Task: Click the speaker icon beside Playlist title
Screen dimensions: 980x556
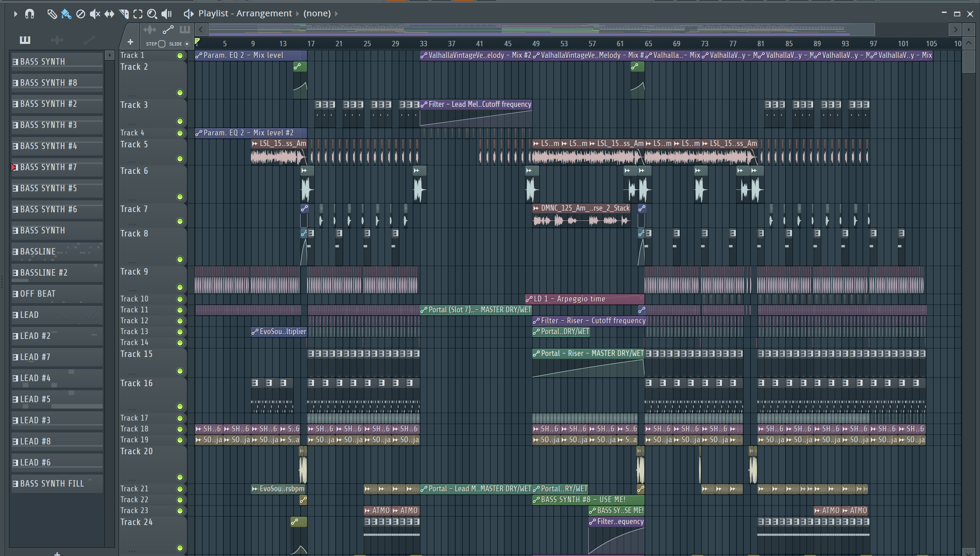Action: point(188,14)
